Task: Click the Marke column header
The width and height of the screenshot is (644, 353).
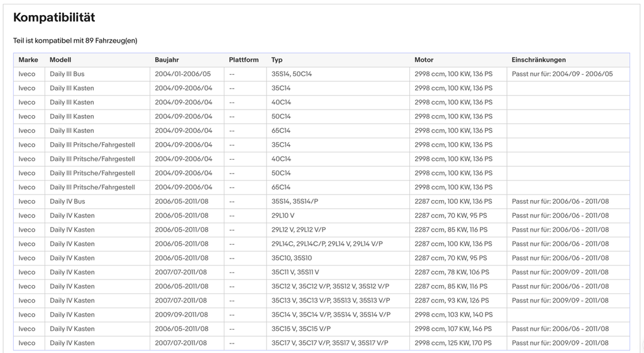Action: pyautogui.click(x=28, y=60)
